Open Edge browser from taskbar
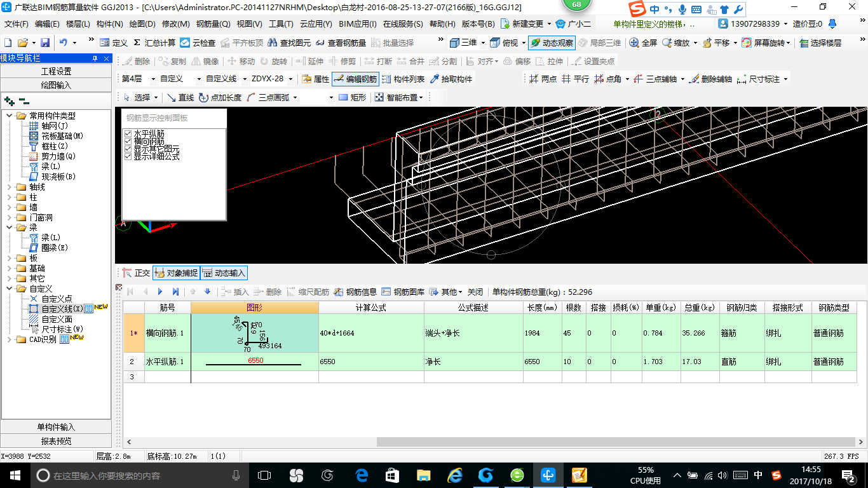The image size is (868, 488). pos(362,475)
